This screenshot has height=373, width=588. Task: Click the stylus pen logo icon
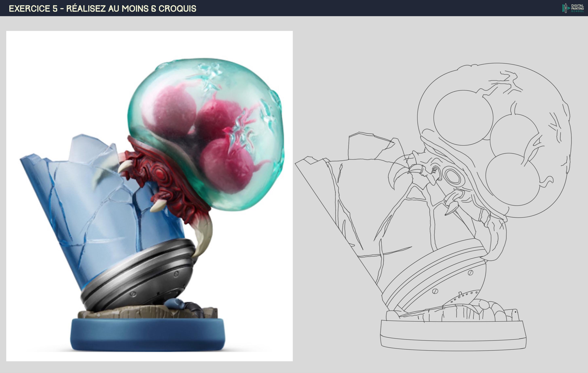[566, 8]
